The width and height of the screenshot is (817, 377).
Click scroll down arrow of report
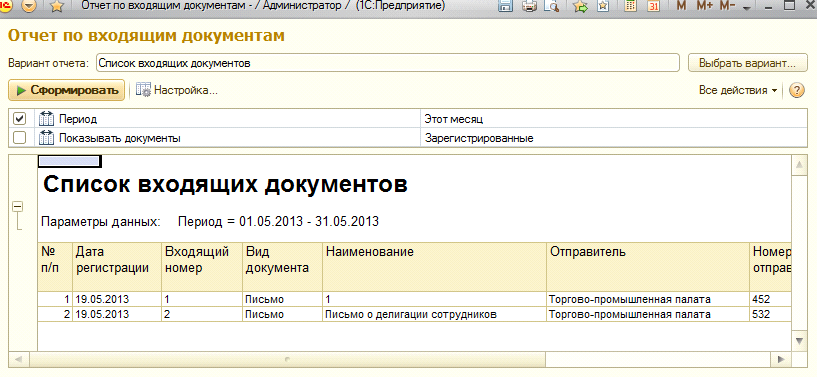pyautogui.click(x=799, y=340)
